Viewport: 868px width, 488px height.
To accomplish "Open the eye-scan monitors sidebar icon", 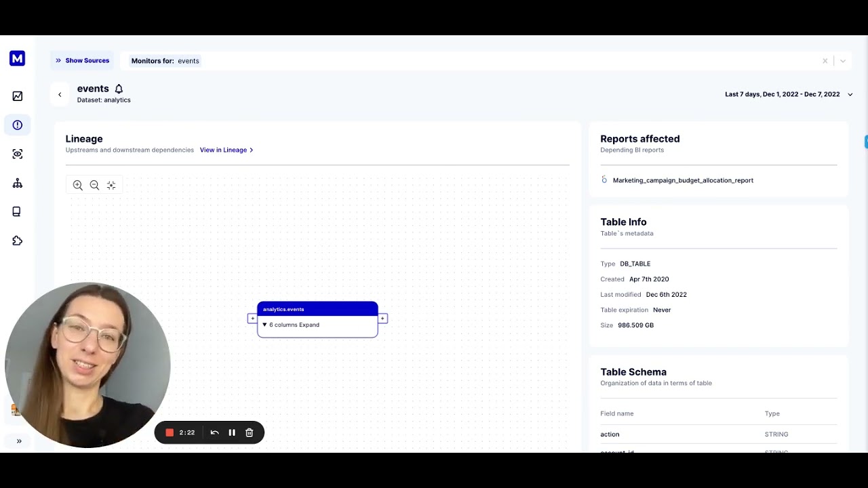I will (18, 154).
